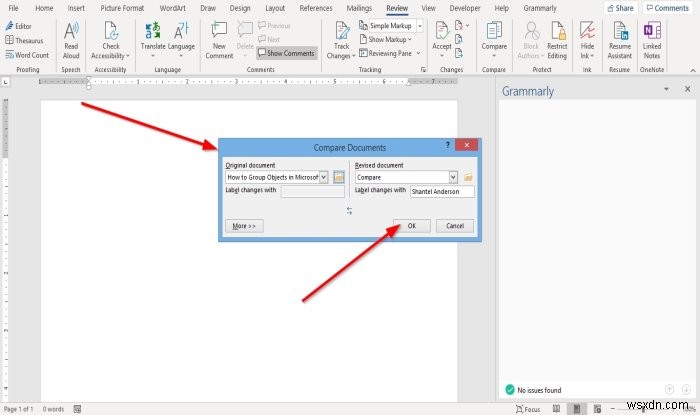Open the Translate tool
The width and height of the screenshot is (700, 415).
[153, 41]
